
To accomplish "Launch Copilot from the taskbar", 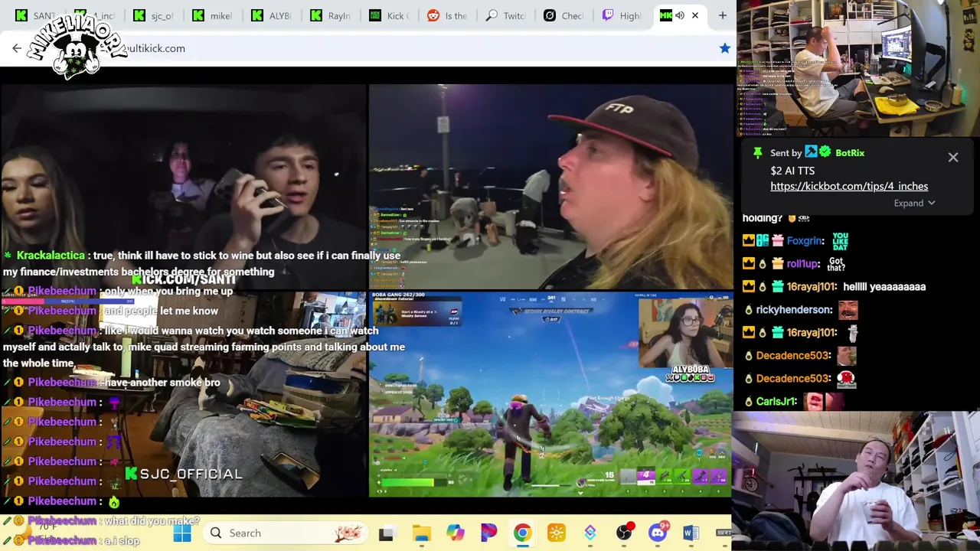I will 455,533.
